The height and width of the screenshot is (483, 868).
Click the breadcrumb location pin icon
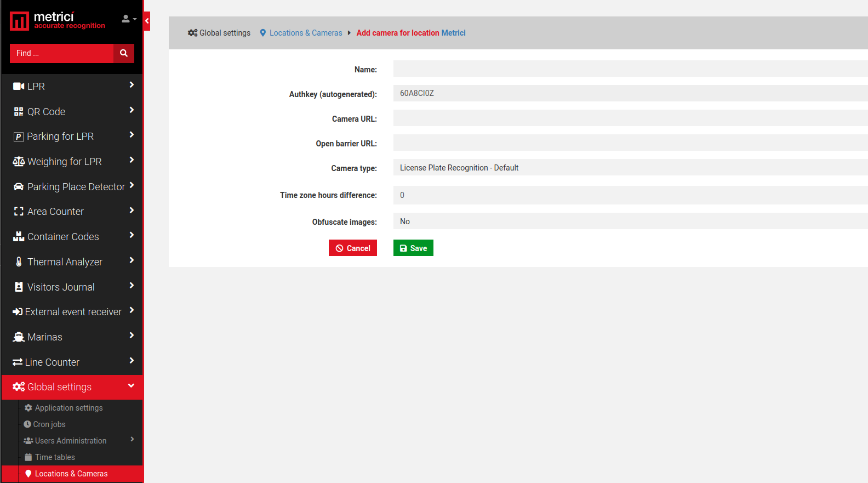263,33
